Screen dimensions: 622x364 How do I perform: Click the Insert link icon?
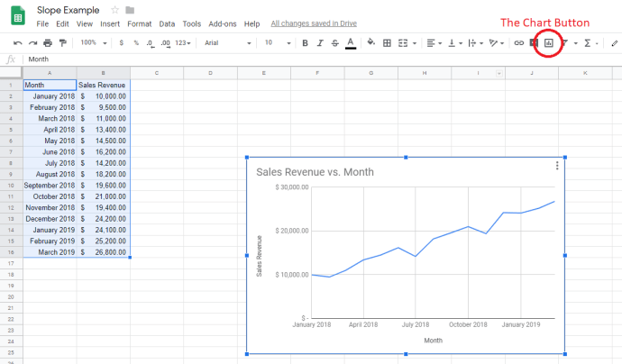518,42
